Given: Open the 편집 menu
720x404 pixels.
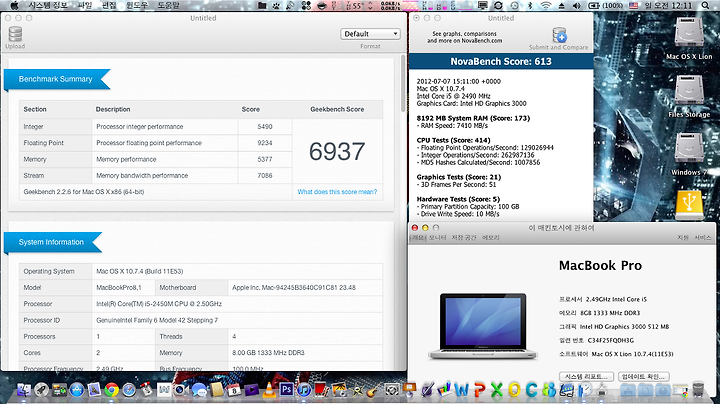Looking at the screenshot, I should 109,6.
